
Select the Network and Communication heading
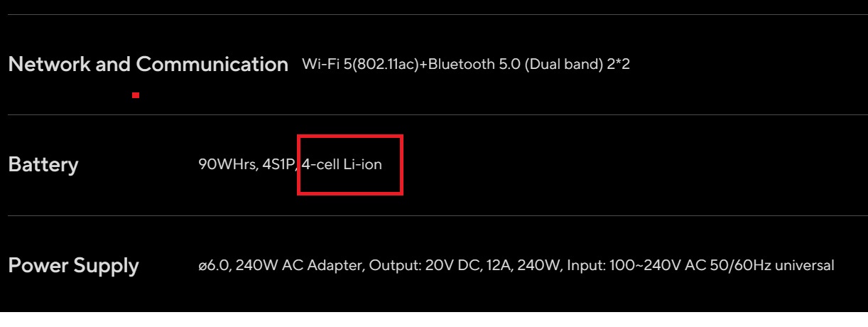(148, 65)
